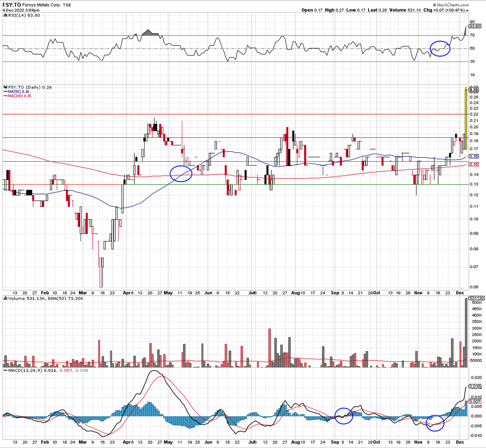
Task: Click the Volume 531.13K, EMA(50) 73.30K label
Action: 43,299
